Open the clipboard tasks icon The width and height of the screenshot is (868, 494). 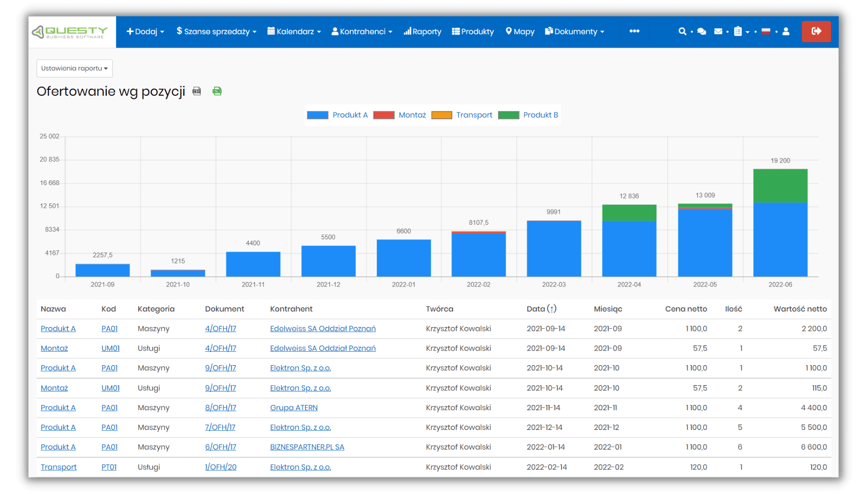738,32
